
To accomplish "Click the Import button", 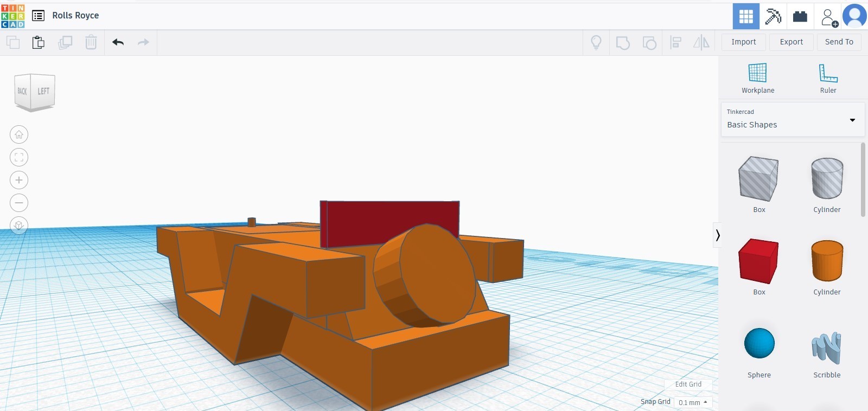I will [744, 42].
